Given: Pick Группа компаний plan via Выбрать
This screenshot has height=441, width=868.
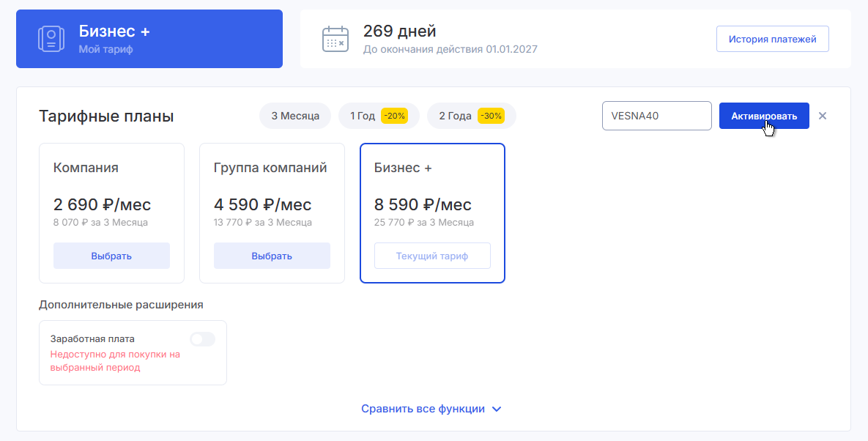Looking at the screenshot, I should [272, 256].
